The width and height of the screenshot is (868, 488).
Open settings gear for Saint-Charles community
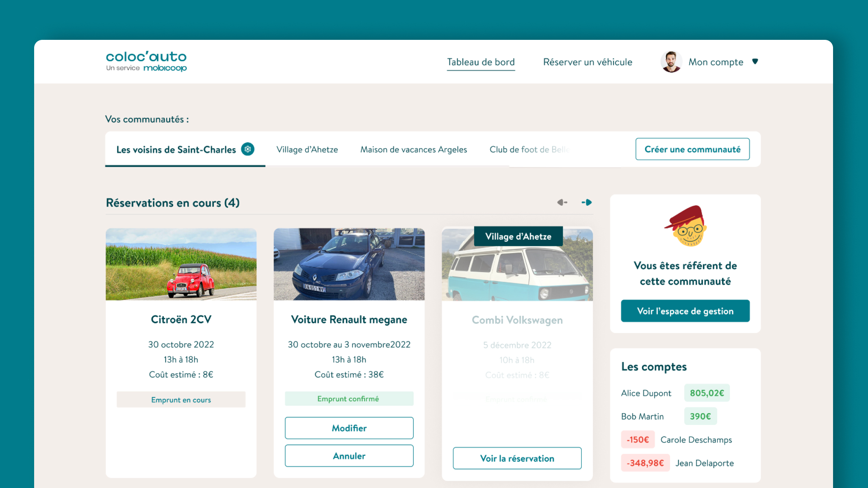click(x=247, y=149)
